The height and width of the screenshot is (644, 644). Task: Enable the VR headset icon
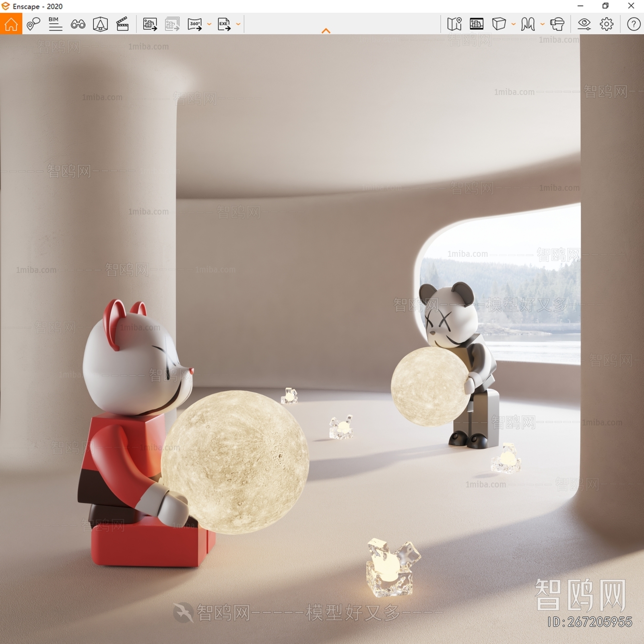[x=557, y=24]
